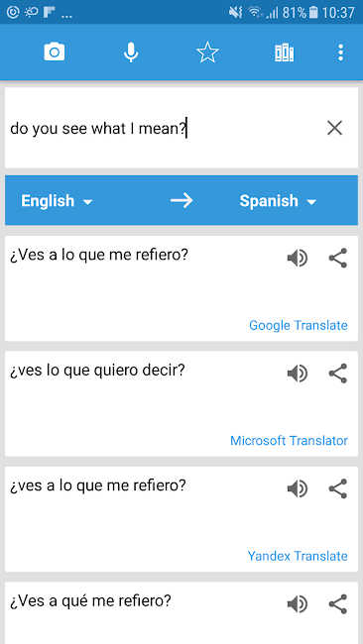Open the three-dot overflow menu
This screenshot has width=363, height=644.
pos(340,53)
